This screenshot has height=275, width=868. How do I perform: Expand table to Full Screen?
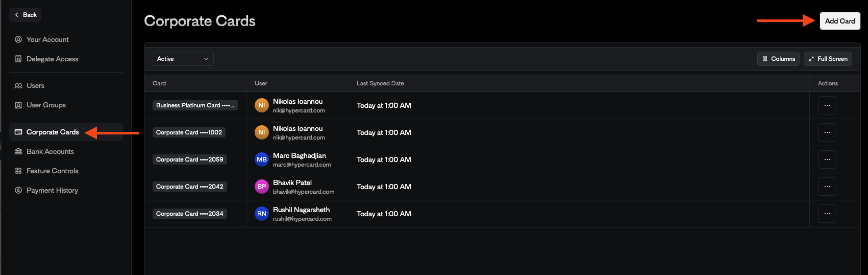point(828,59)
